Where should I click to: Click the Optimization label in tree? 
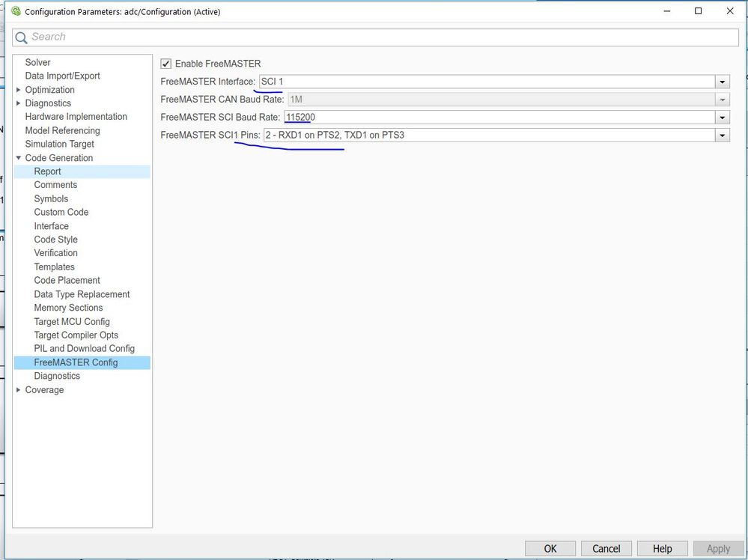pyautogui.click(x=49, y=90)
